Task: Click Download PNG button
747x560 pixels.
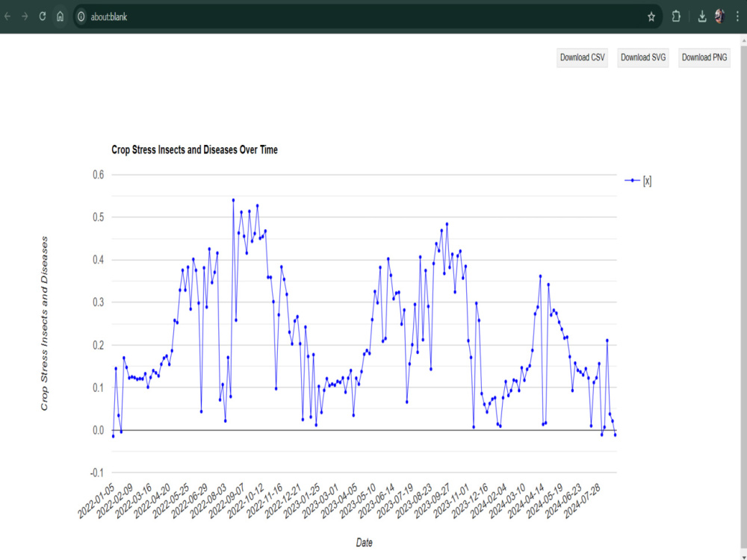Action: [704, 57]
